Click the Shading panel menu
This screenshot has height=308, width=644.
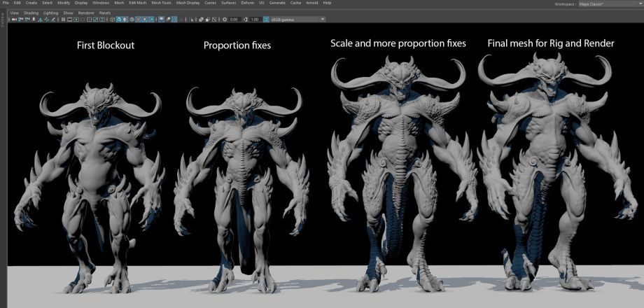[31, 13]
